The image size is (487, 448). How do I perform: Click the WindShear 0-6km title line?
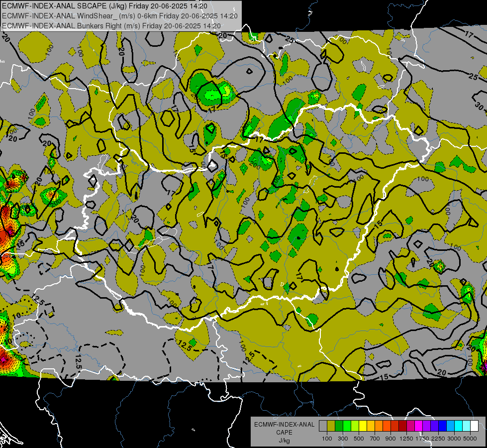[x=120, y=16]
